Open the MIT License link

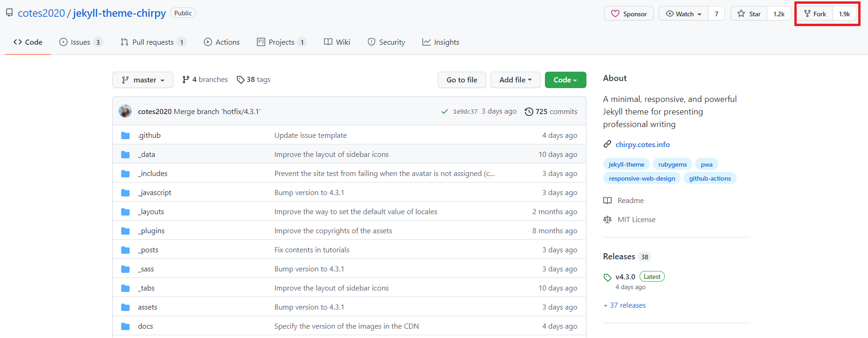tap(636, 220)
